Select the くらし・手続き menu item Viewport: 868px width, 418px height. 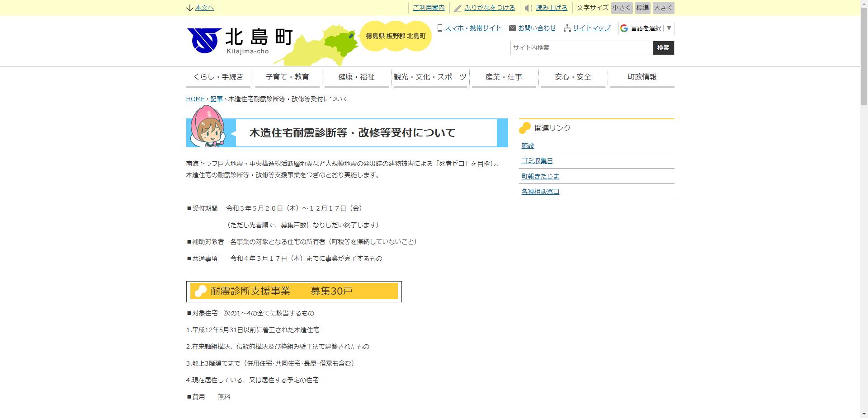[x=218, y=77]
